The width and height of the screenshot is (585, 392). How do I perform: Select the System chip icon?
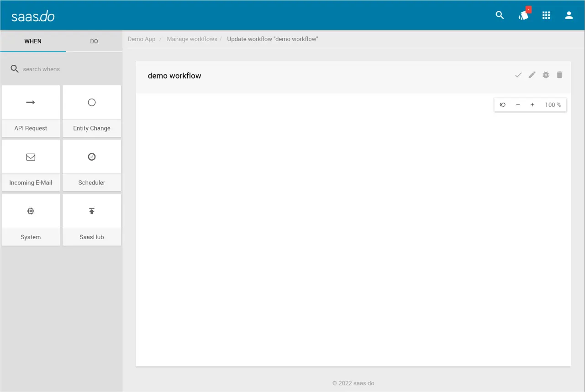click(31, 211)
